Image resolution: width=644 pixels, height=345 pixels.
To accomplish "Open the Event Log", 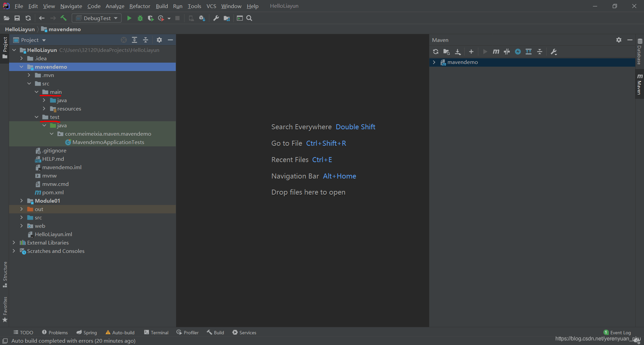I will click(617, 333).
